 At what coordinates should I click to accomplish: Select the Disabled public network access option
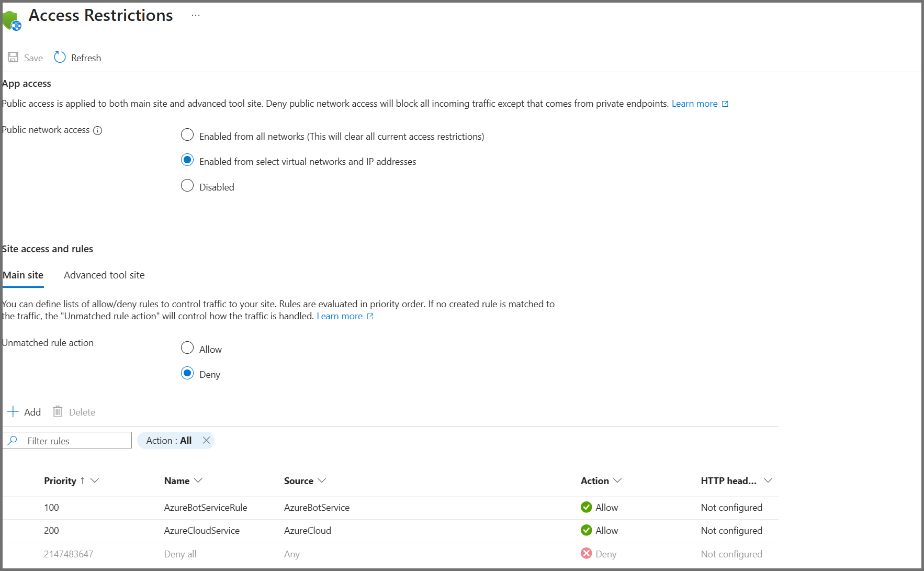click(x=187, y=186)
